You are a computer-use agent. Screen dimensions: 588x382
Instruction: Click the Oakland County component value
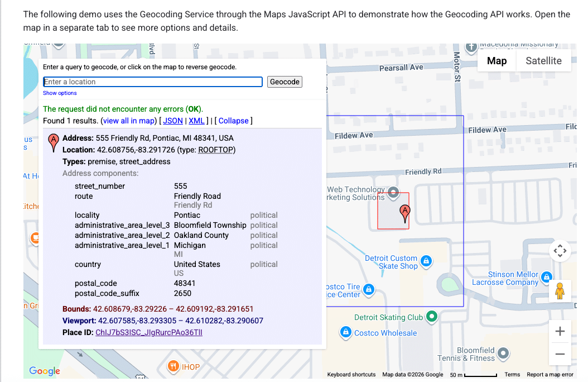[x=201, y=235]
